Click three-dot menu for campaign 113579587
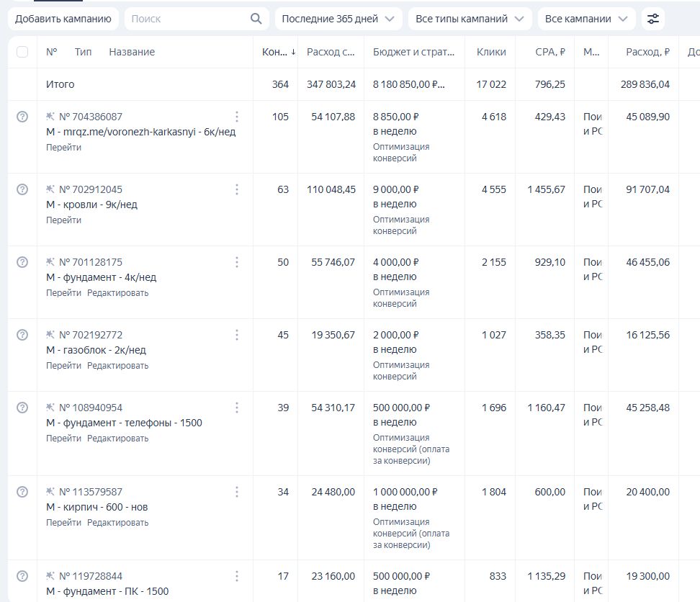Image resolution: width=700 pixels, height=602 pixels. [237, 492]
